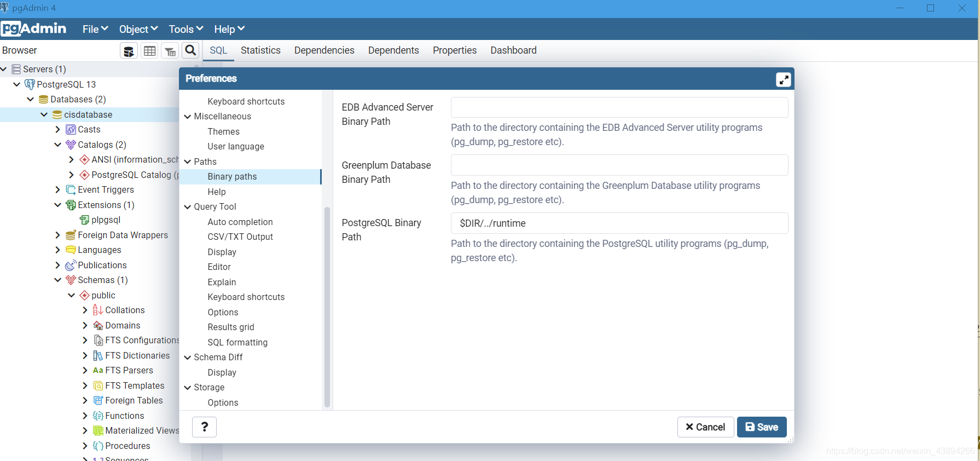Collapse the Paths preferences section
The height and width of the screenshot is (461, 980).
(x=188, y=162)
